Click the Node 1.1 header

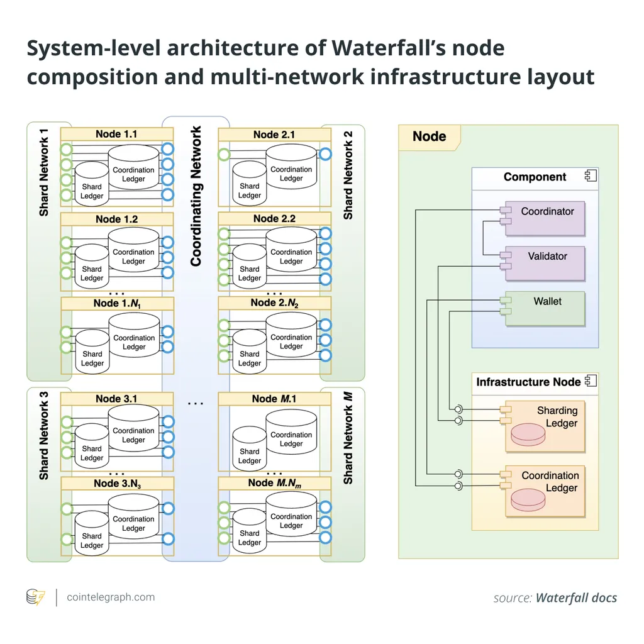(117, 134)
